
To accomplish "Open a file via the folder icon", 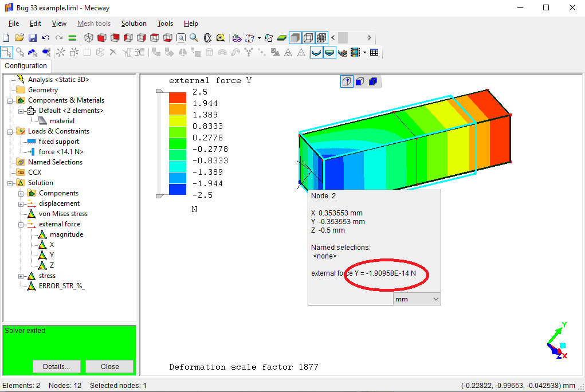I will tap(19, 38).
